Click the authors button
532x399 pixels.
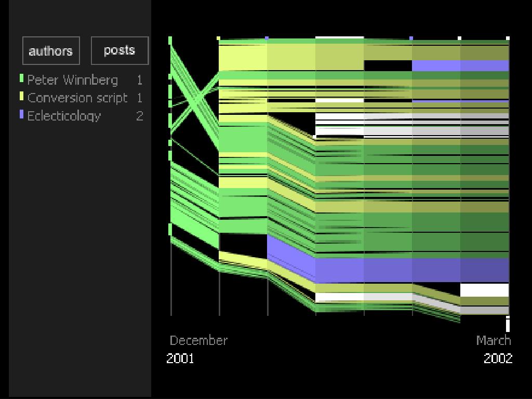51,51
